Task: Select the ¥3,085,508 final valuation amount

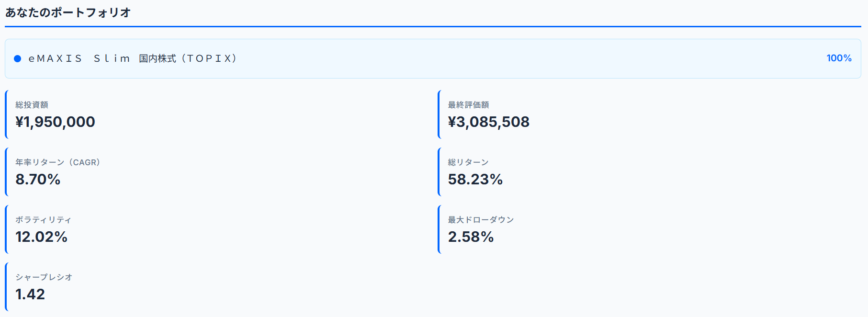Action: point(488,122)
